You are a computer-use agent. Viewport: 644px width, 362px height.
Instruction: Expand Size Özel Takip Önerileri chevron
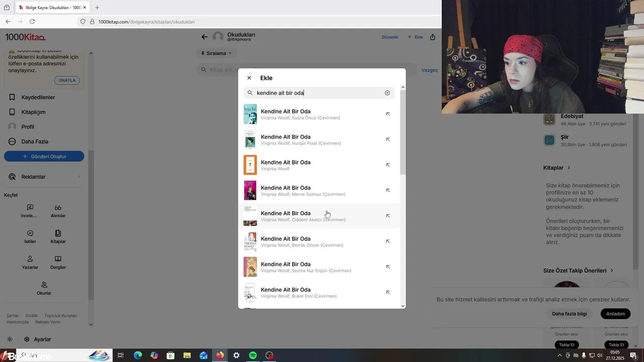coord(612,270)
